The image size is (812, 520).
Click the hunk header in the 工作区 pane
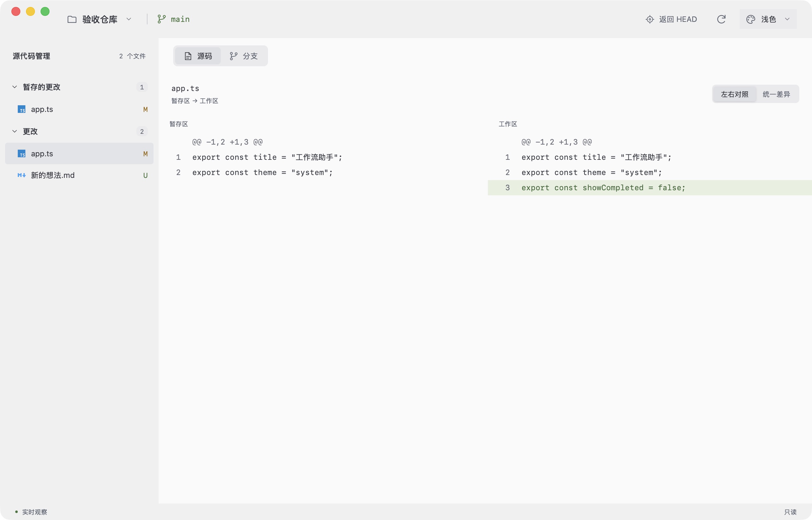click(557, 142)
